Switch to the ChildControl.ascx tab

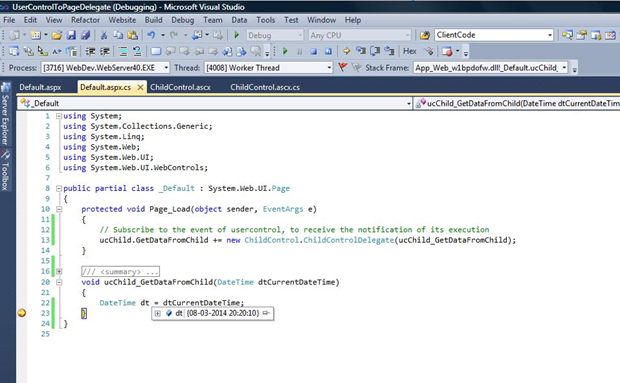click(180, 87)
